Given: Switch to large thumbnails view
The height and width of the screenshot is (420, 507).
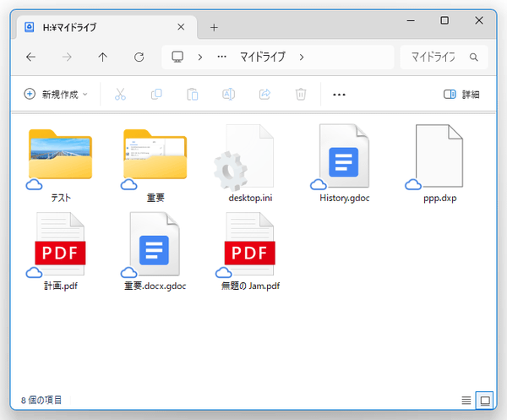Looking at the screenshot, I should point(484,400).
